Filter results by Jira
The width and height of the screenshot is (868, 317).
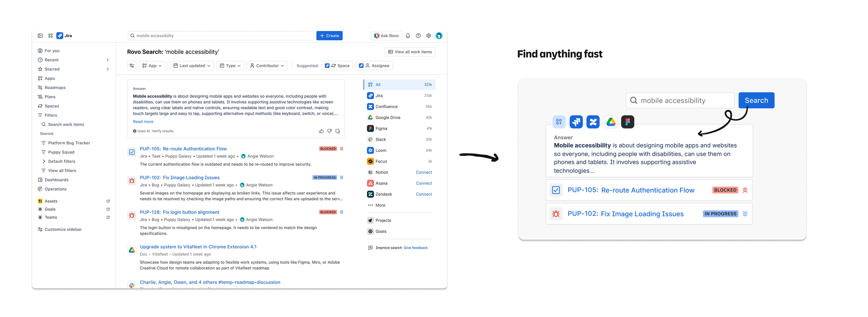click(400, 96)
